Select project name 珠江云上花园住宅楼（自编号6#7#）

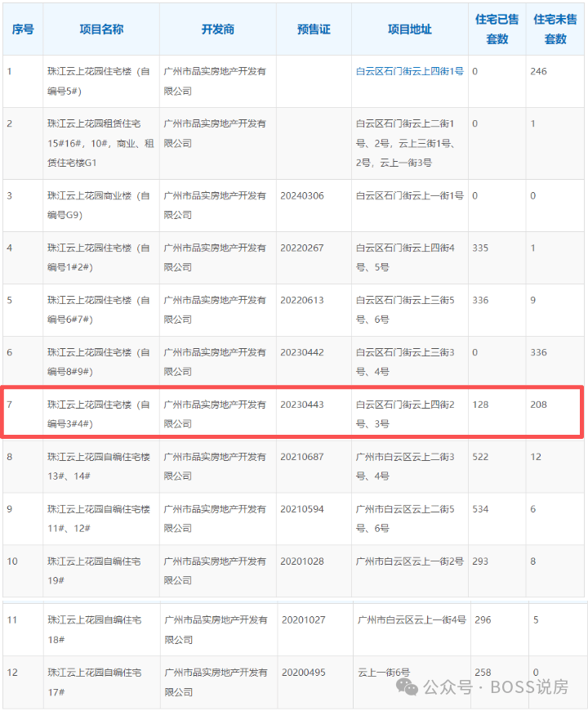98,310
